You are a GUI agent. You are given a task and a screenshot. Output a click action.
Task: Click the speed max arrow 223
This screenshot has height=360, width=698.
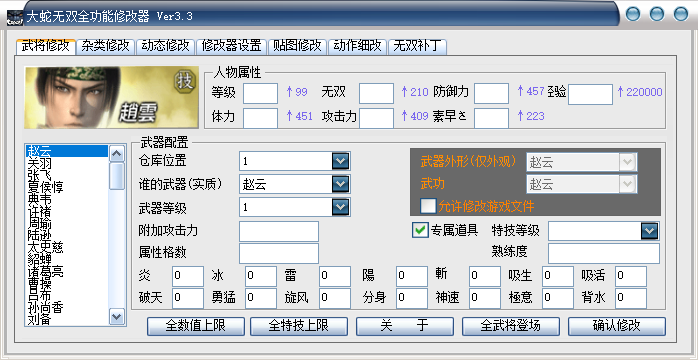pos(531,116)
